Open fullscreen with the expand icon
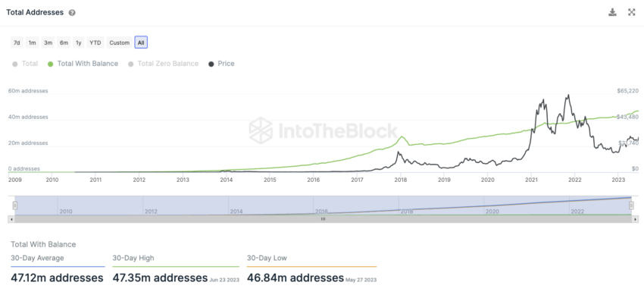Viewport: 644px width, 301px height. 632,12
